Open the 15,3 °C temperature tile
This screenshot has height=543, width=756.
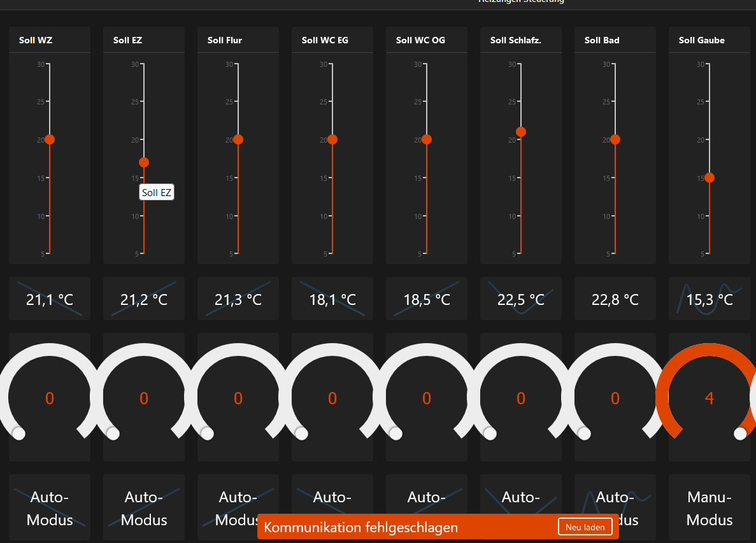(710, 299)
